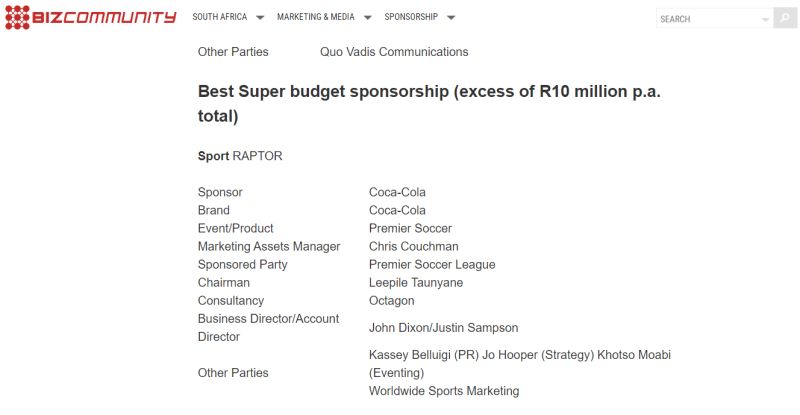This screenshot has height=415, width=800.
Task: Expand the Sponsorship dropdown arrow
Action: click(x=451, y=17)
